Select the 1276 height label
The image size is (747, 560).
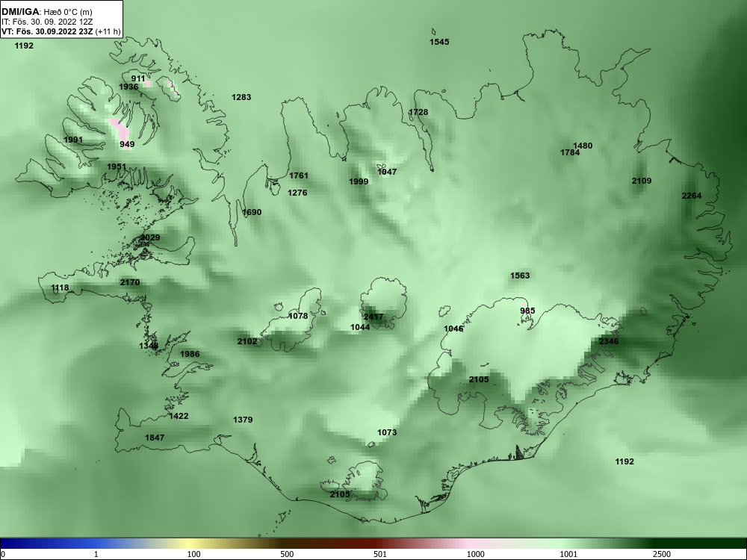click(x=297, y=193)
